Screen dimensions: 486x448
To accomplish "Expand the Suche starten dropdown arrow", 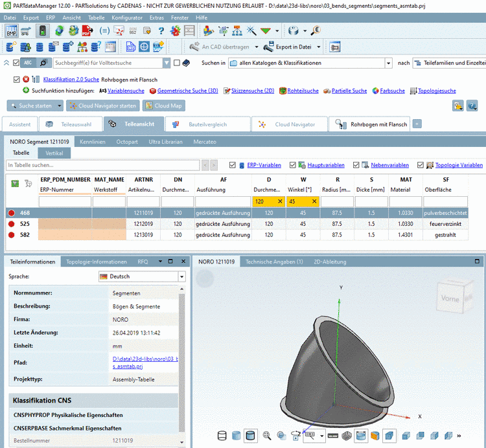I will click(x=60, y=106).
